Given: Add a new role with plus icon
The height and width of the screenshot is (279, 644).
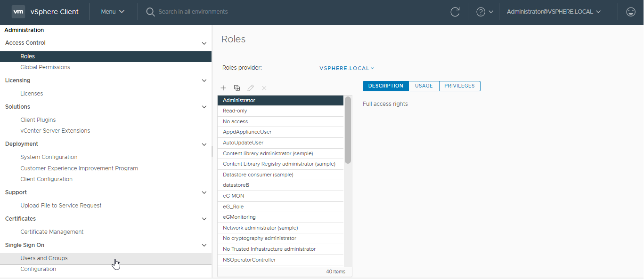Looking at the screenshot, I should (x=223, y=88).
